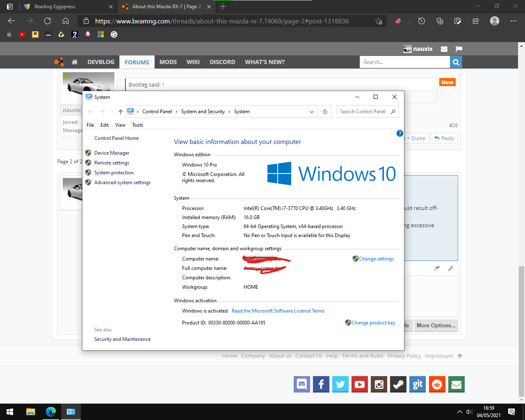Viewport: 525px width, 420px height.
Task: Click Edge icon in taskbar
Action: (x=51, y=412)
